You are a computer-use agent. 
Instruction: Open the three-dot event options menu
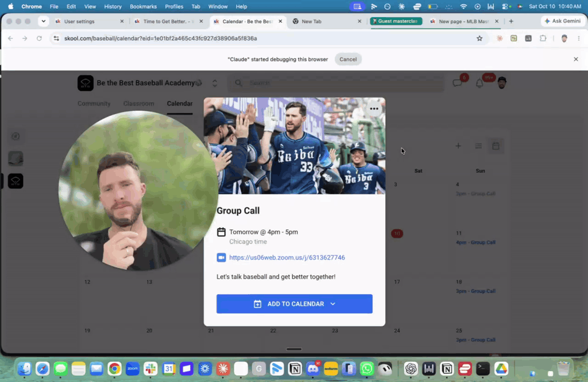(x=374, y=109)
